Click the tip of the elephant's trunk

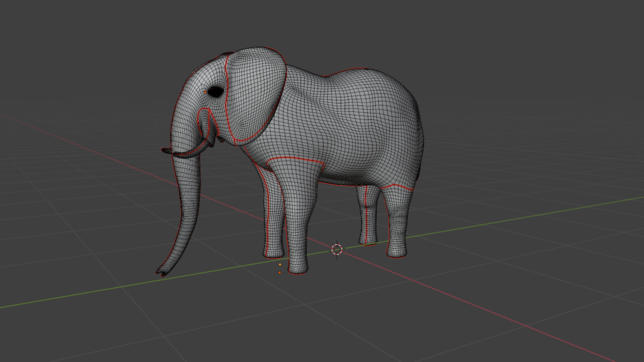click(x=162, y=272)
